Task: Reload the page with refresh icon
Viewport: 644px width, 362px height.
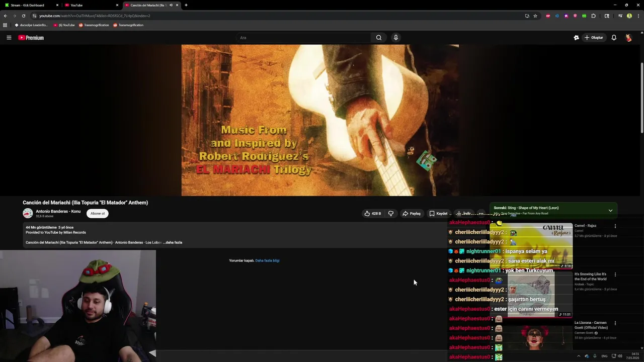Action: tap(23, 16)
